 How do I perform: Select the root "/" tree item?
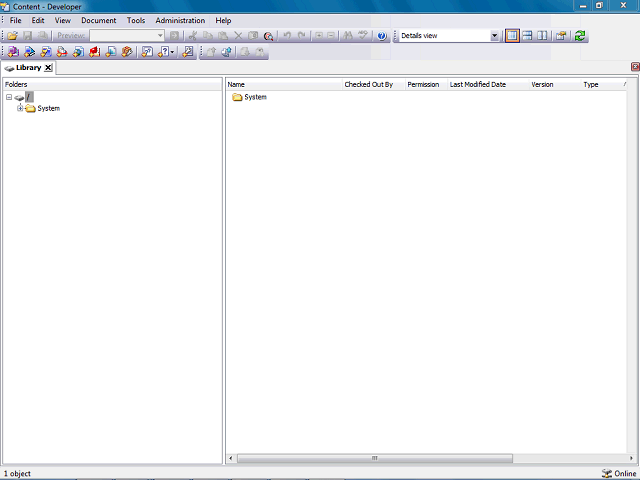[x=29, y=97]
